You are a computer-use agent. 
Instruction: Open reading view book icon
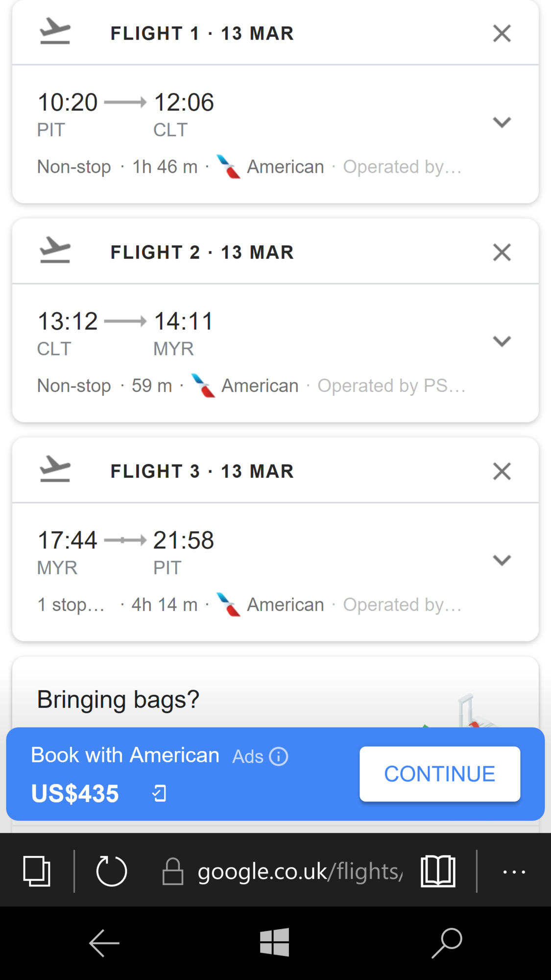(438, 871)
